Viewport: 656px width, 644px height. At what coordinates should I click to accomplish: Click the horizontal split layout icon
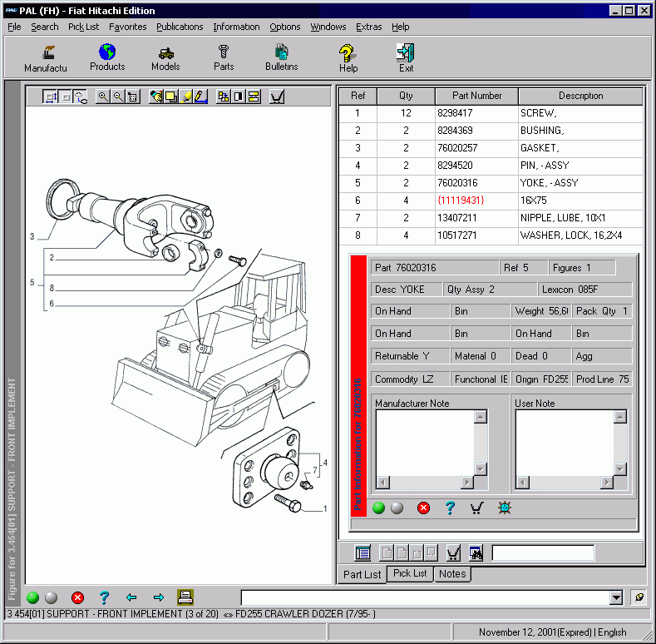click(x=254, y=97)
